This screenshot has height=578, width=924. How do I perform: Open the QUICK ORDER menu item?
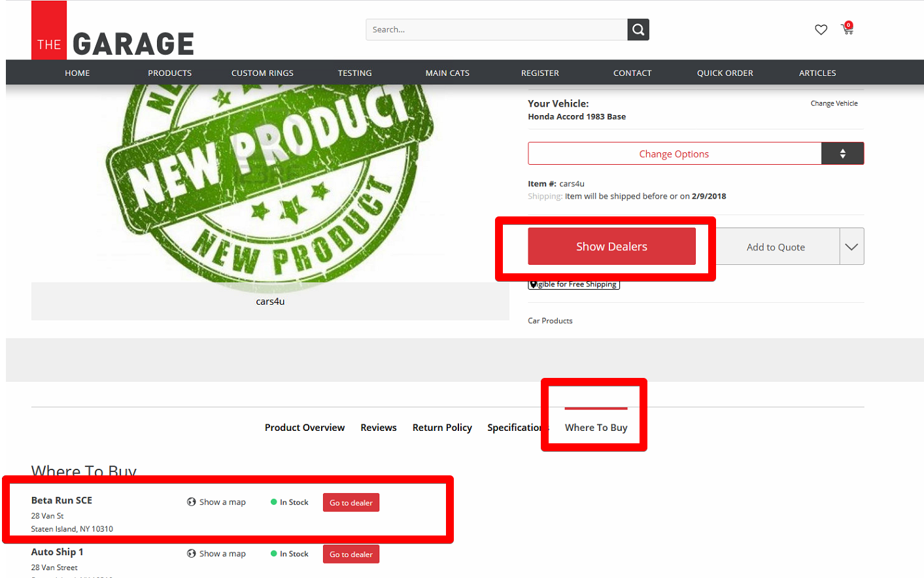pyautogui.click(x=725, y=73)
